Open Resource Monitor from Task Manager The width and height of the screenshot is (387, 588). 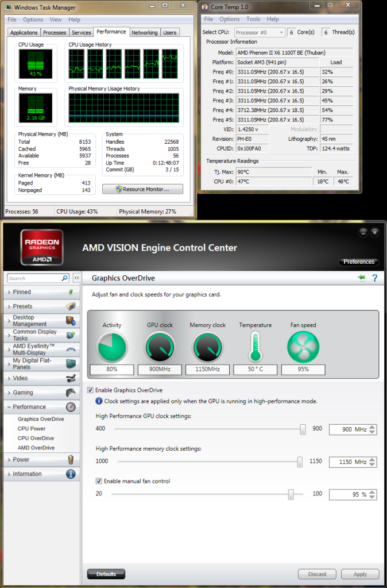coord(143,189)
